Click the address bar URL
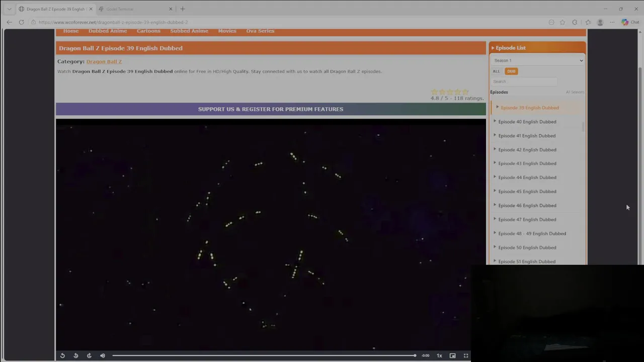Screen dimensions: 644x362 (x=113, y=22)
